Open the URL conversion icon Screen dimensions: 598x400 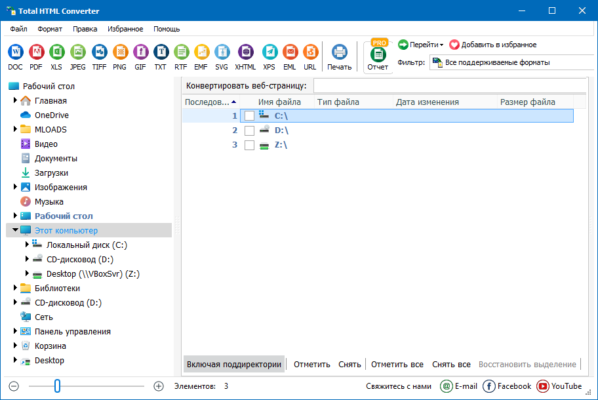pos(310,52)
